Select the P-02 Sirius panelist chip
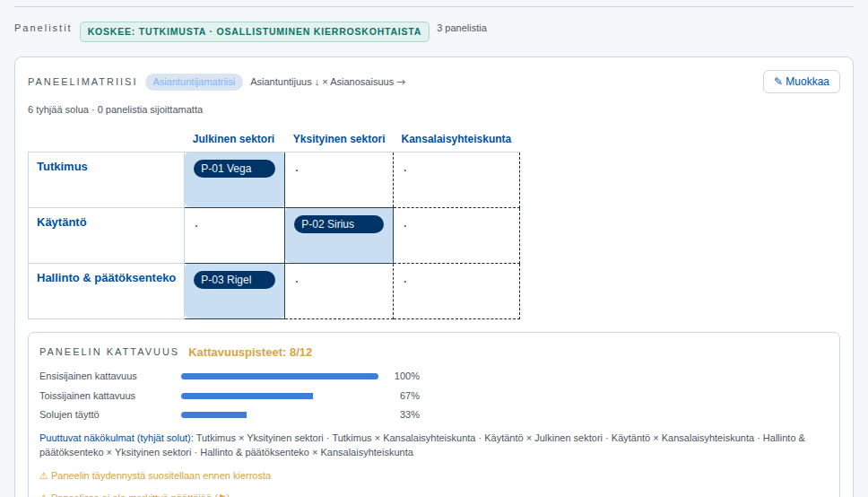 coord(339,224)
